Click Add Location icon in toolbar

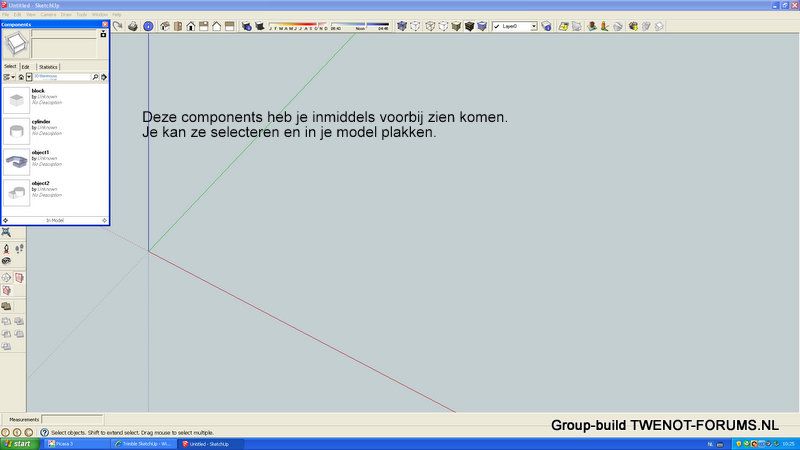pyautogui.click(x=563, y=26)
